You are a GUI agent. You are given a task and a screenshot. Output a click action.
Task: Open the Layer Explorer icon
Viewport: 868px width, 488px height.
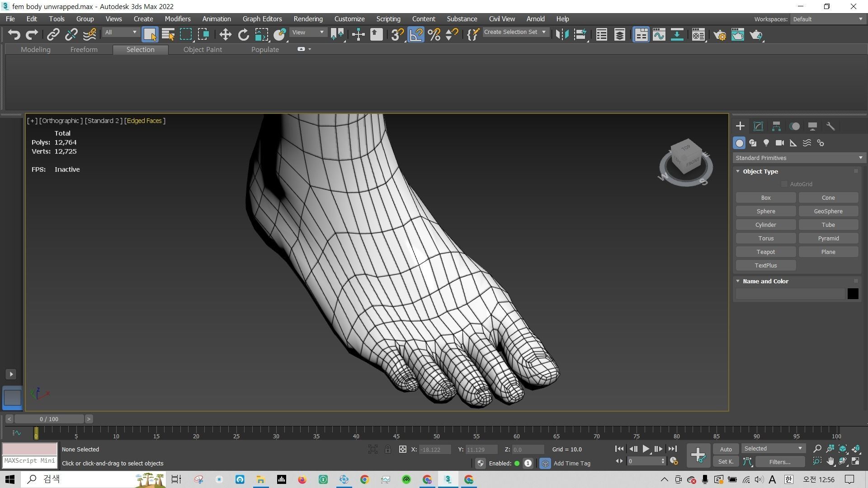(619, 35)
